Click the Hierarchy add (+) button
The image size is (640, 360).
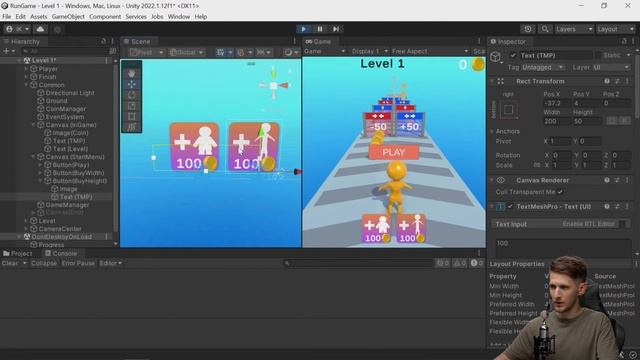click(8, 51)
